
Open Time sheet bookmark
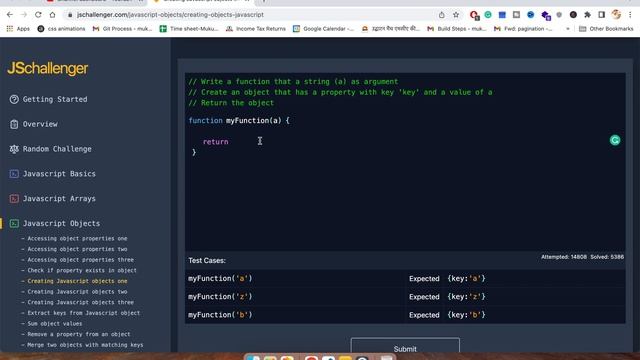189,29
